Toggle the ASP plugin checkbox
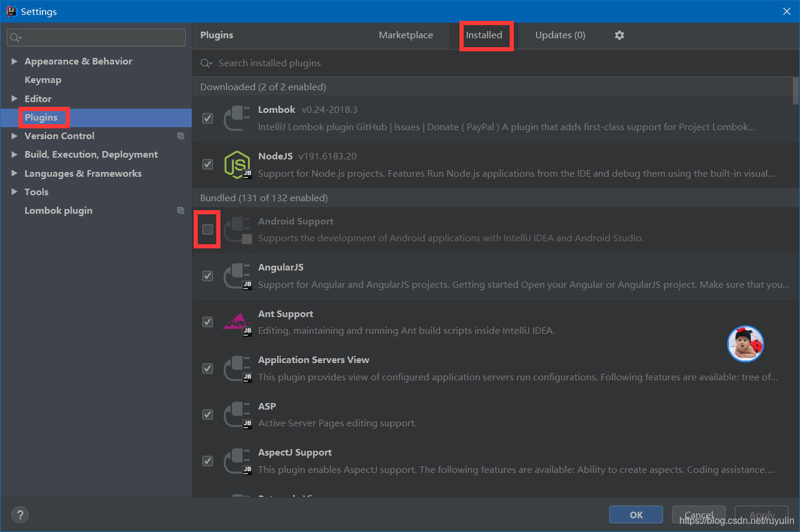The width and height of the screenshot is (800, 532). tap(207, 414)
